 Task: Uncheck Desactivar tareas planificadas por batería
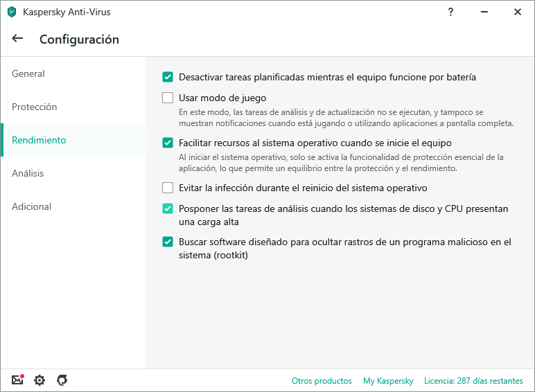coord(168,77)
